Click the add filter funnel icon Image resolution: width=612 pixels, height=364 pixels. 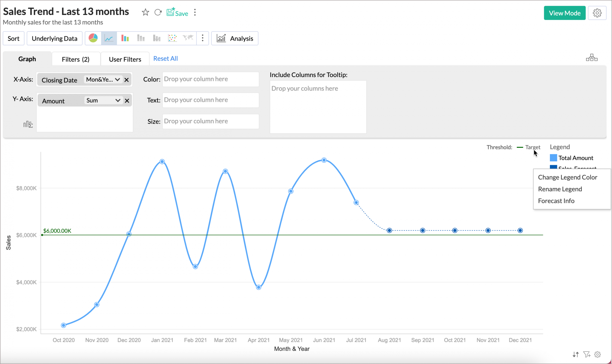(587, 354)
